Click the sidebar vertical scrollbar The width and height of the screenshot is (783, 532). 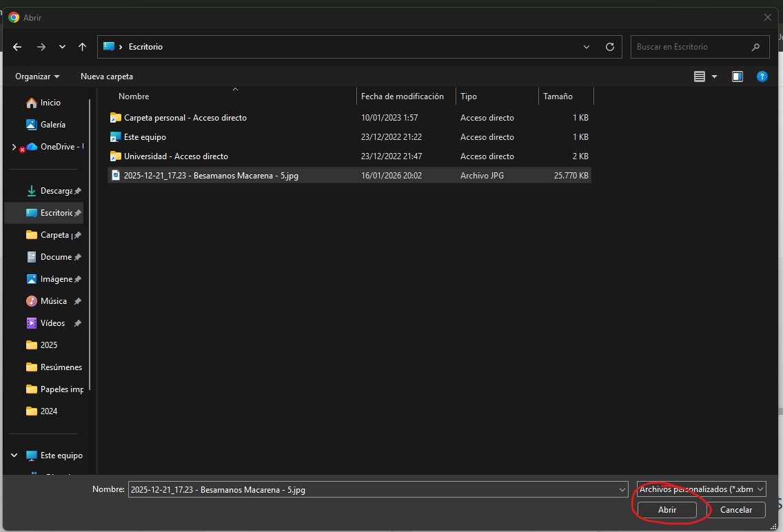(x=90, y=245)
